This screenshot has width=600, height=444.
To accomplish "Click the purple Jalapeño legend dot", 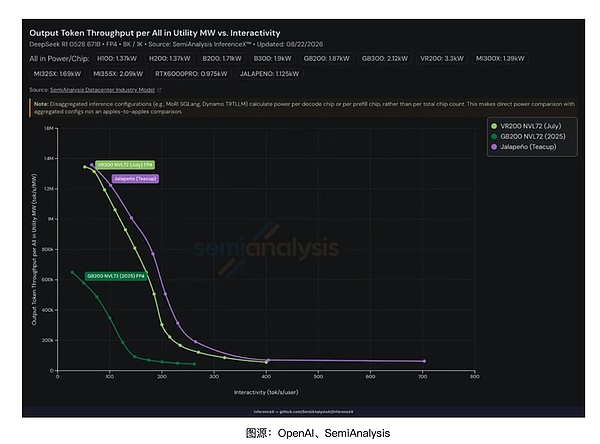I will coord(494,147).
